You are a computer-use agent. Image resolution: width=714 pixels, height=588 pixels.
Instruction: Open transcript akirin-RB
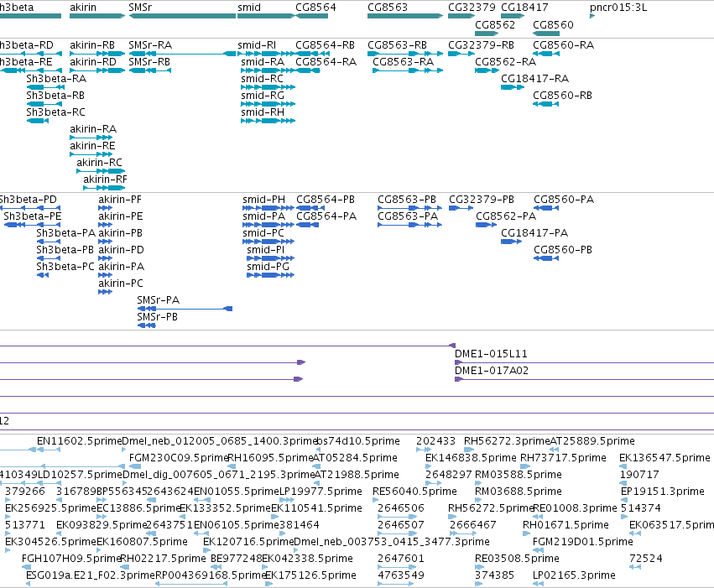[x=92, y=45]
